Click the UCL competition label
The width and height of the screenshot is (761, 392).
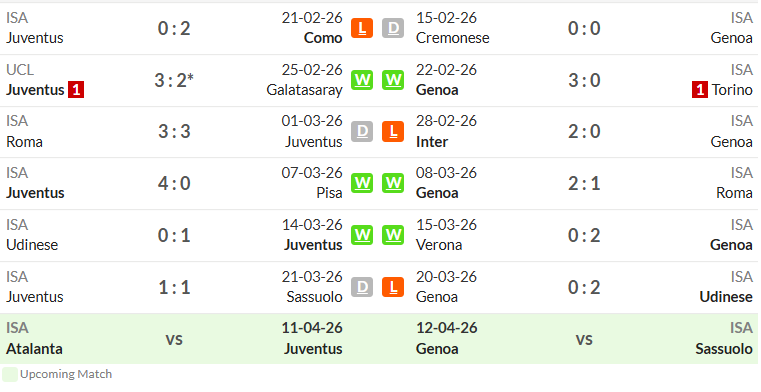tap(20, 70)
